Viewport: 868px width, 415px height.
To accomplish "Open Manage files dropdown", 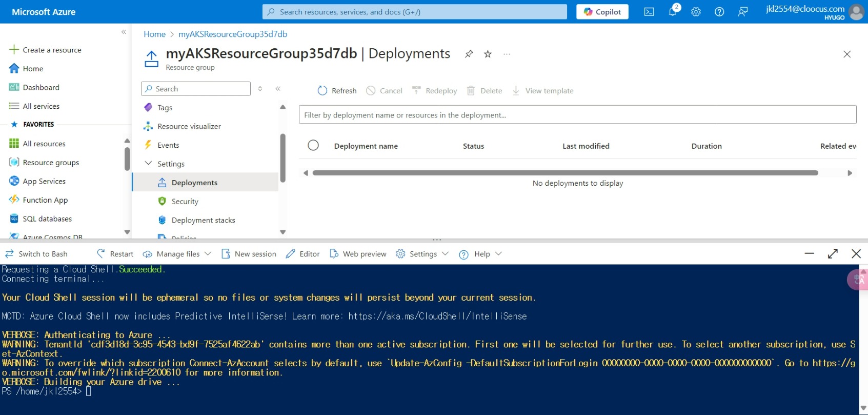I will click(x=177, y=254).
